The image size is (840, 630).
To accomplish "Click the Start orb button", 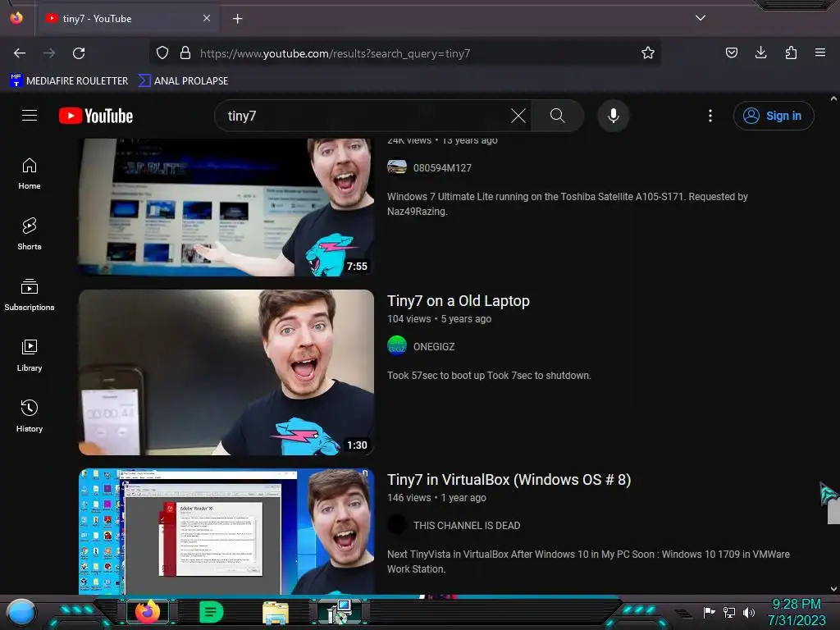I will [x=21, y=612].
